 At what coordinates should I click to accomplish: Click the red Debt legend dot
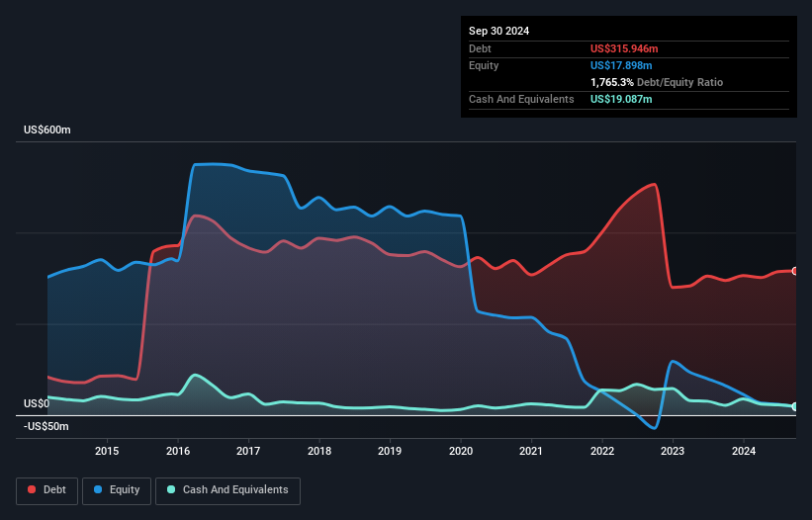click(32, 489)
